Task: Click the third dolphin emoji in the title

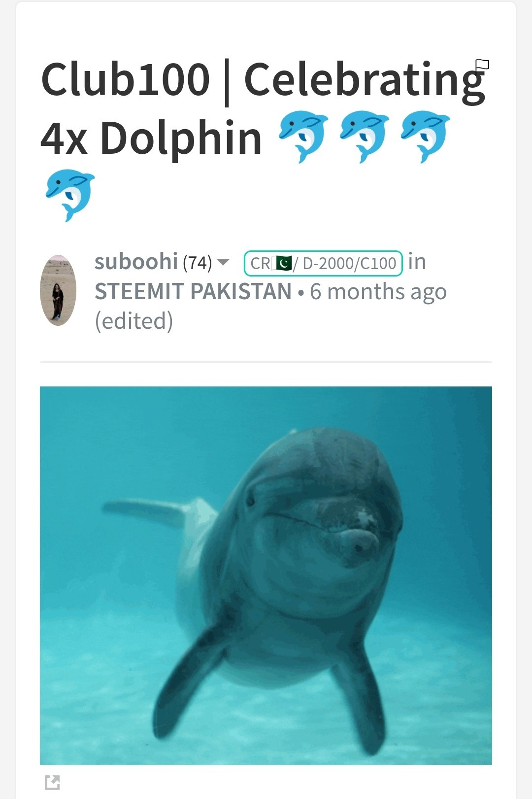Action: pos(426,137)
